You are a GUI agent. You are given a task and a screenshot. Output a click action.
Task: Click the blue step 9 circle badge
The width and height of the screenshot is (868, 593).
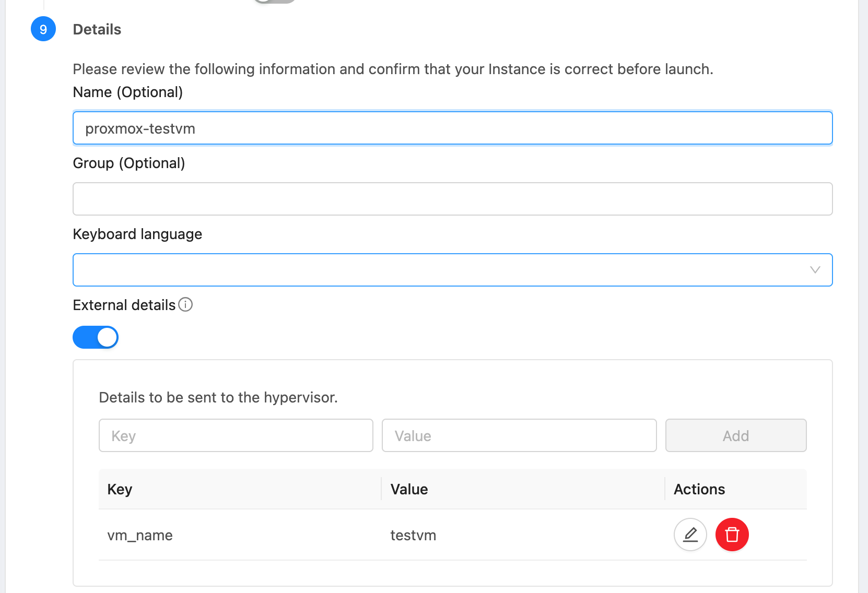pos(43,29)
